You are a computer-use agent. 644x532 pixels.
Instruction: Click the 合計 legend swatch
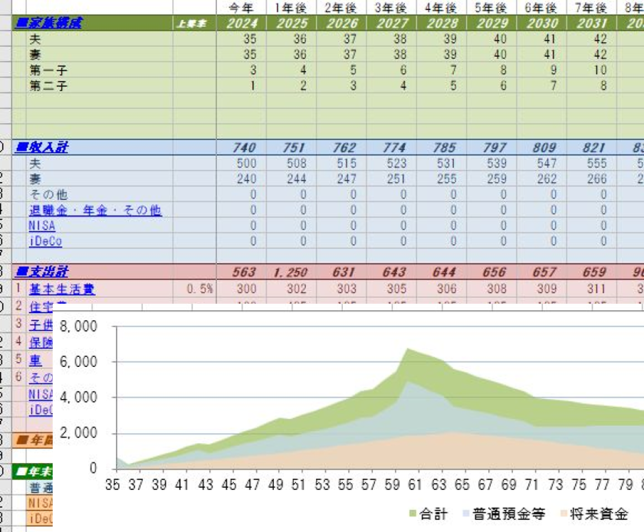413,513
